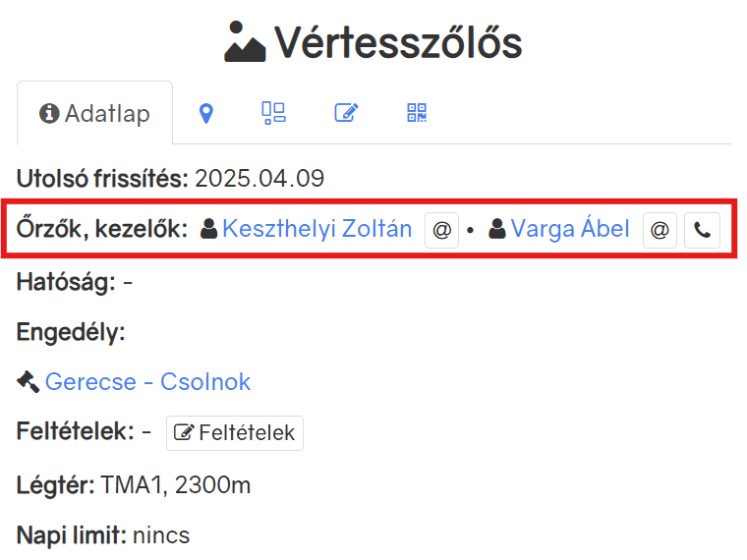Click person icon beside Keszthelyi Zoltán
The height and width of the screenshot is (560, 747).
tap(208, 229)
